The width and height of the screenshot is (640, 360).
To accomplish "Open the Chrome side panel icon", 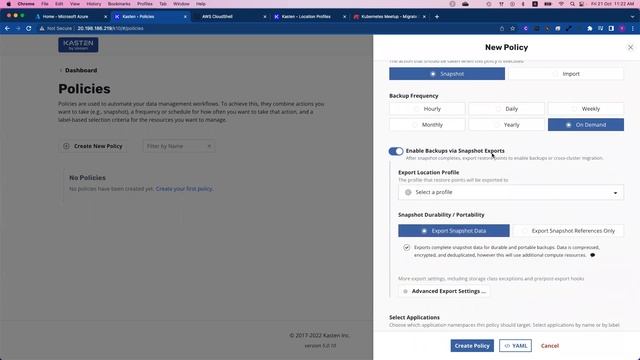I will pyautogui.click(x=611, y=29).
